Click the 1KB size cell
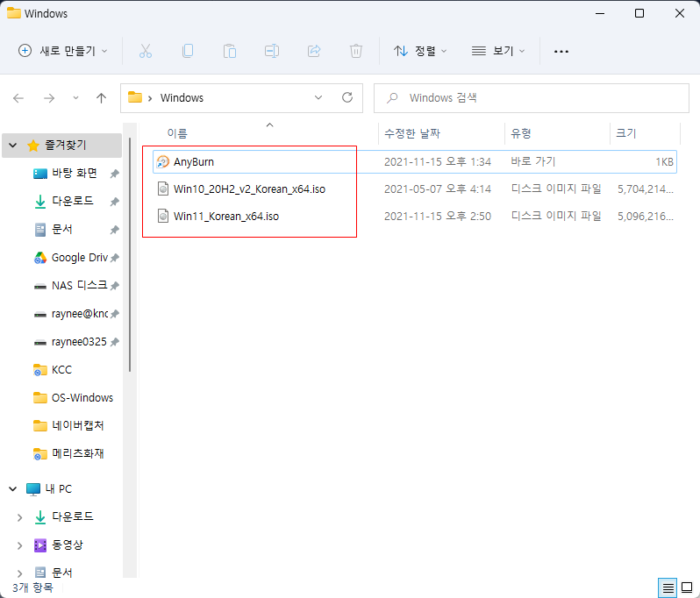Screen dimensions: 700x598 664,161
